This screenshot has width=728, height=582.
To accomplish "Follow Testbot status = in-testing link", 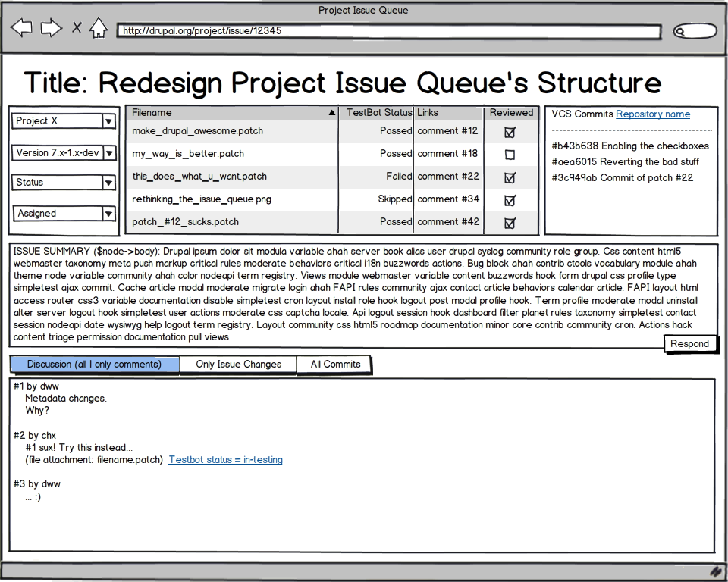I will pyautogui.click(x=226, y=459).
